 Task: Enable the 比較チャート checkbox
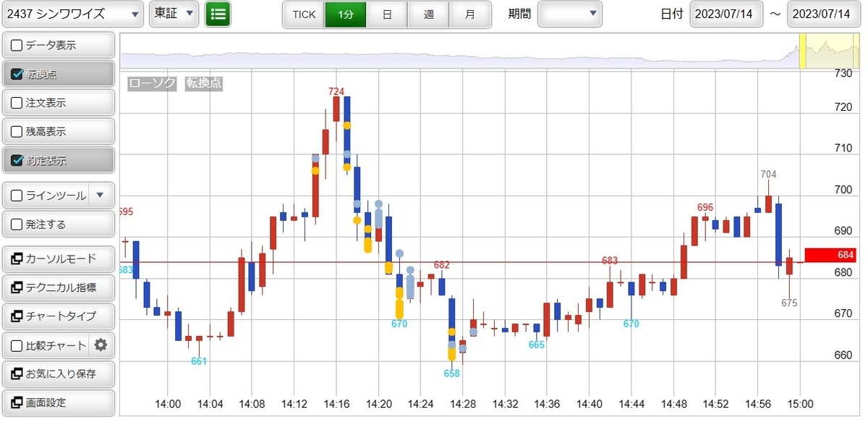coord(17,345)
